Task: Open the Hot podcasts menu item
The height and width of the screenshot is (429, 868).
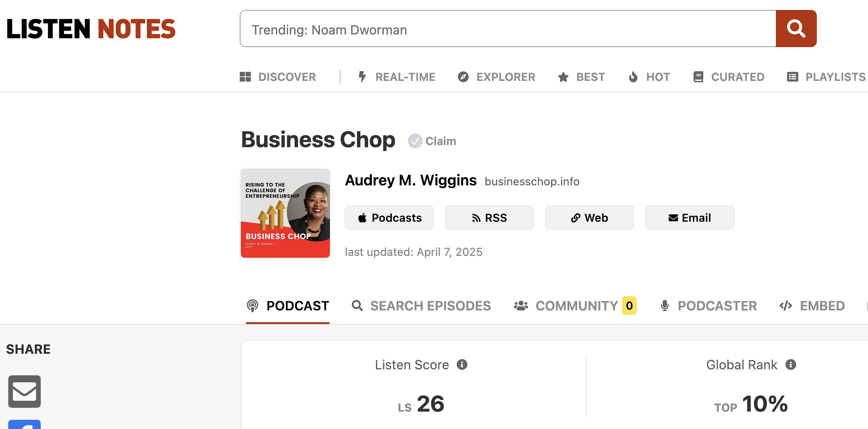Action: (649, 77)
